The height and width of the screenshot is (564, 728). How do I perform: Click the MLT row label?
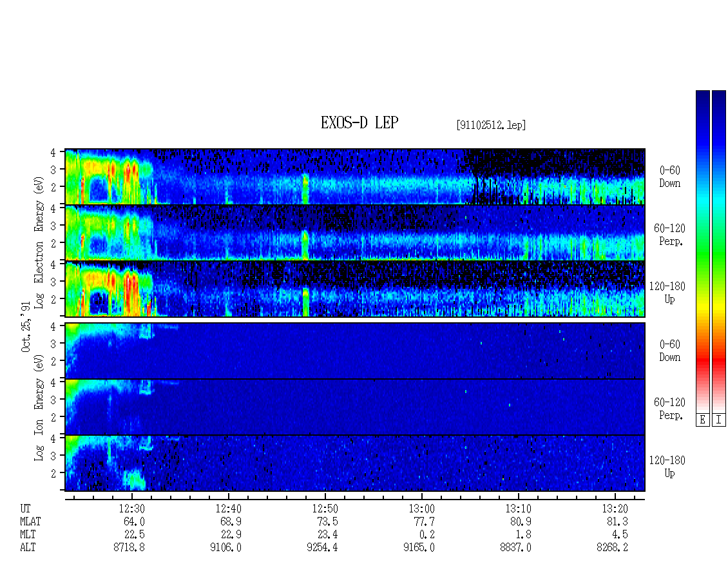tap(28, 535)
